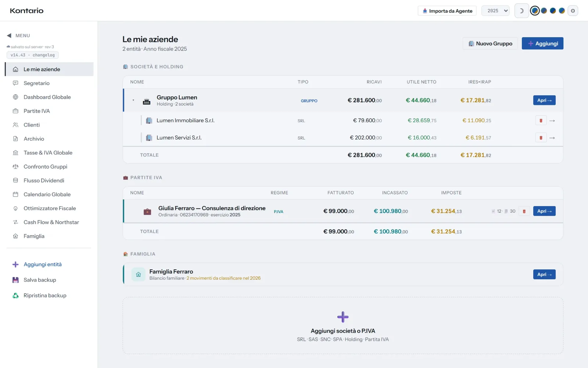
Task: Open Confronto Gruppi in the sidebar
Action: point(49,167)
